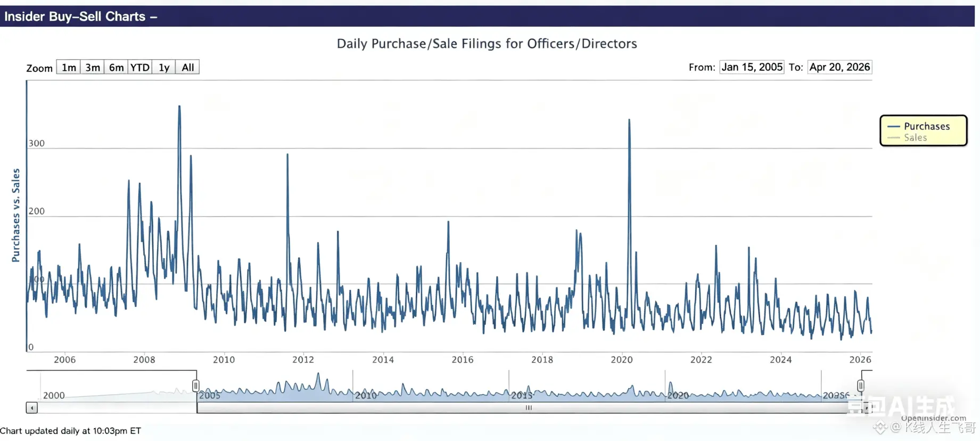Click the 2018 x-axis label
Viewport: 980px width, 441px height.
542,360
